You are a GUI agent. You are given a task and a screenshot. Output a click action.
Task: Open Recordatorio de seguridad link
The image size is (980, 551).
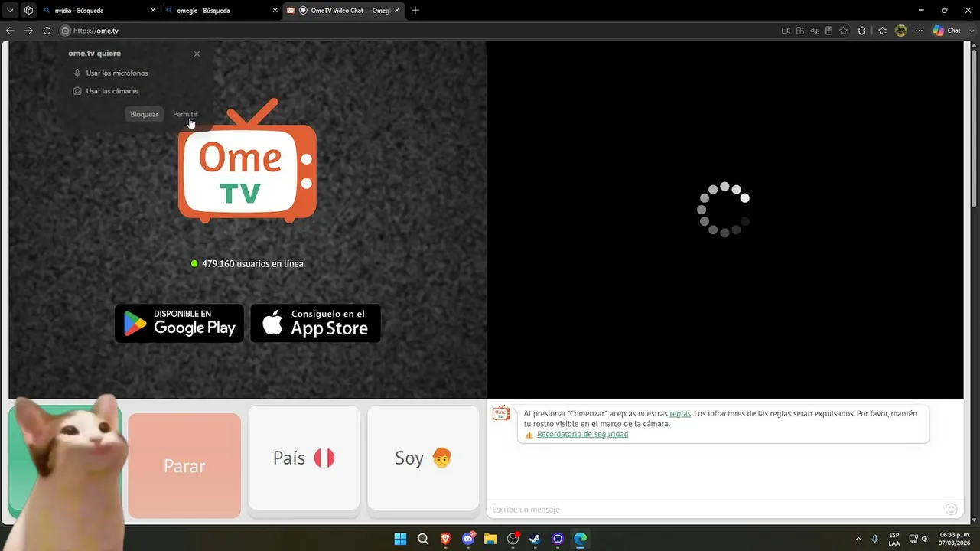tap(582, 434)
